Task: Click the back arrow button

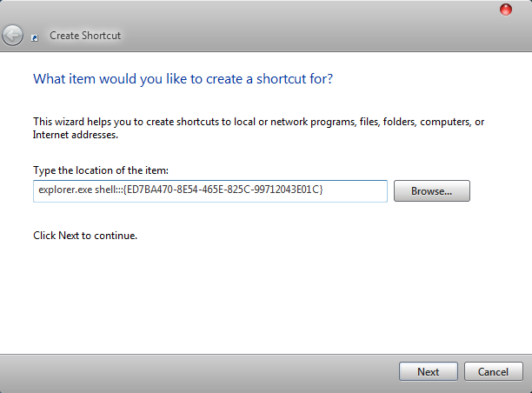Action: coord(12,35)
